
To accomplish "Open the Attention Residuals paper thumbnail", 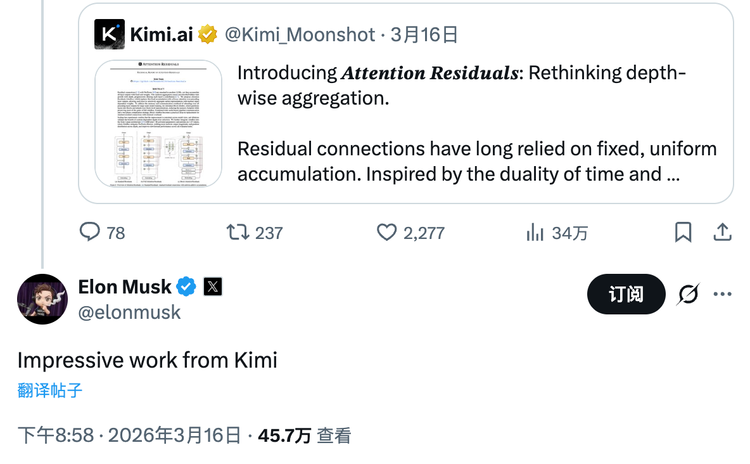I will tap(158, 123).
